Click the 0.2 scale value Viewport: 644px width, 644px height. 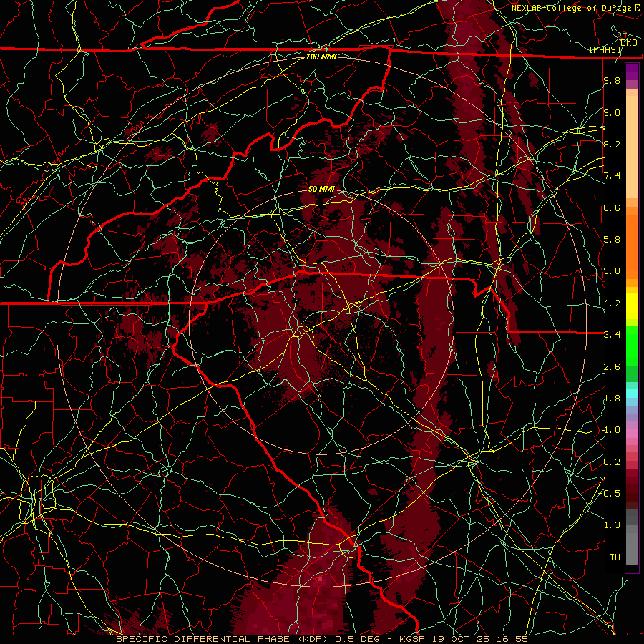click(x=612, y=462)
